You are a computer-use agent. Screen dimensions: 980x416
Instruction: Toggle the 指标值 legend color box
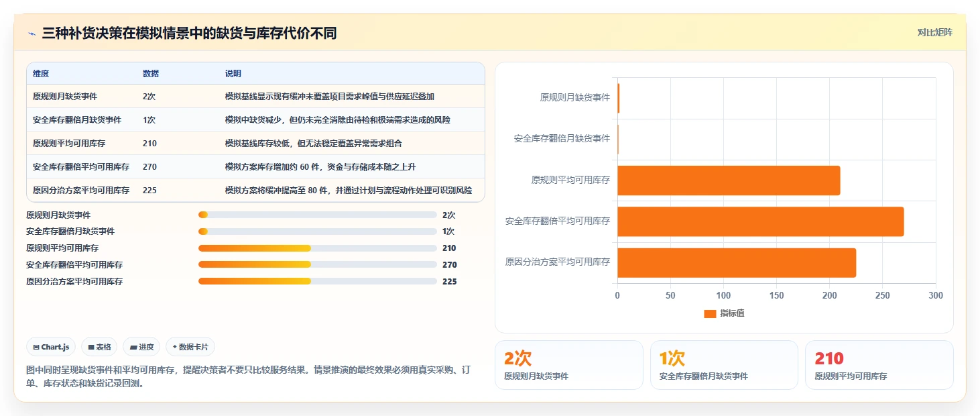pyautogui.click(x=710, y=314)
